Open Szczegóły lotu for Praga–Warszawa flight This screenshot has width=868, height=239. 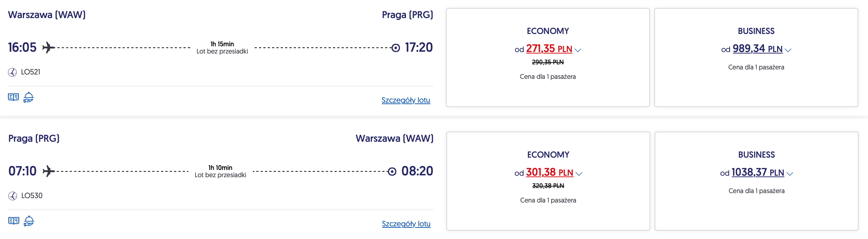point(406,224)
